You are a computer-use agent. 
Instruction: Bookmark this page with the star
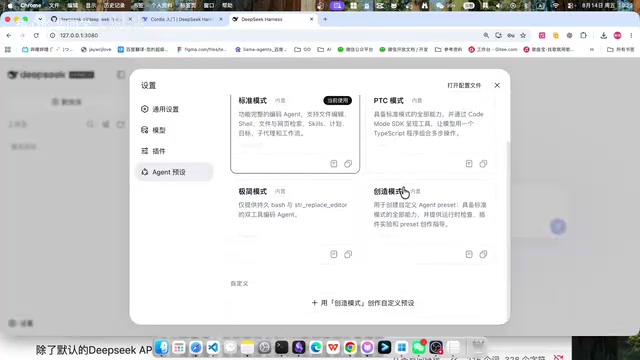523,36
